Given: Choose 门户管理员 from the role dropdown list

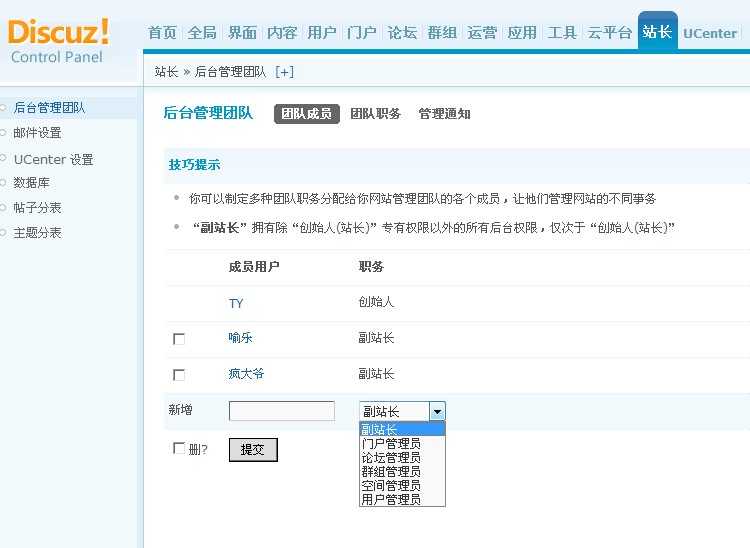Looking at the screenshot, I should click(x=402, y=443).
